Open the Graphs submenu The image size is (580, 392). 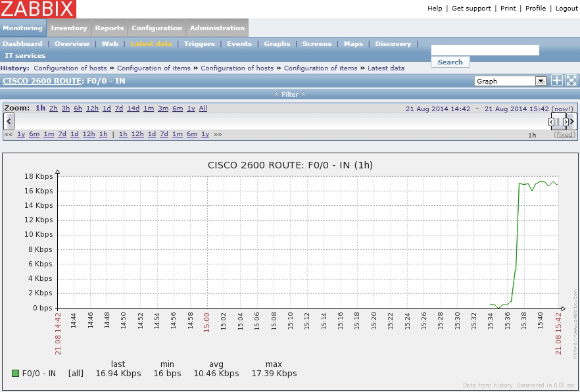[277, 43]
